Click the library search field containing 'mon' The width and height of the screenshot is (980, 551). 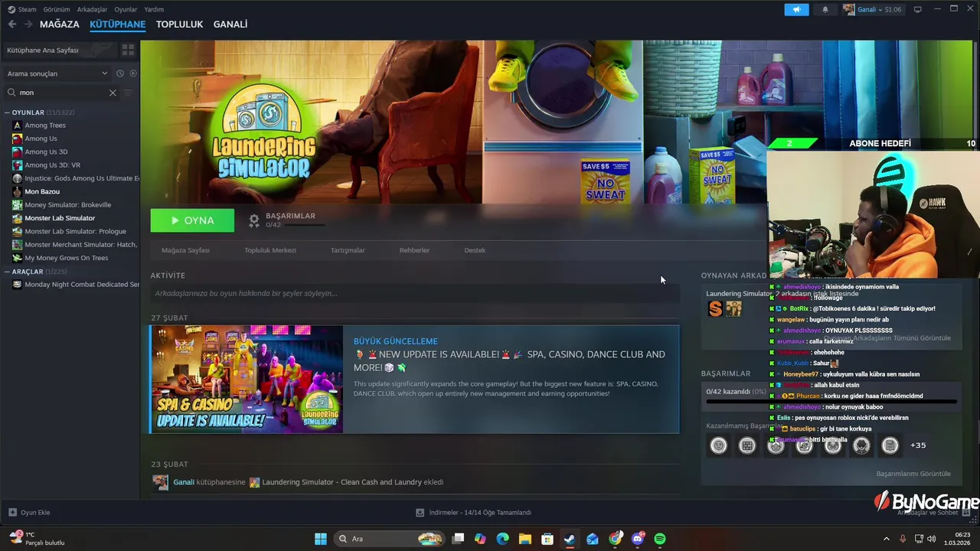[x=61, y=93]
